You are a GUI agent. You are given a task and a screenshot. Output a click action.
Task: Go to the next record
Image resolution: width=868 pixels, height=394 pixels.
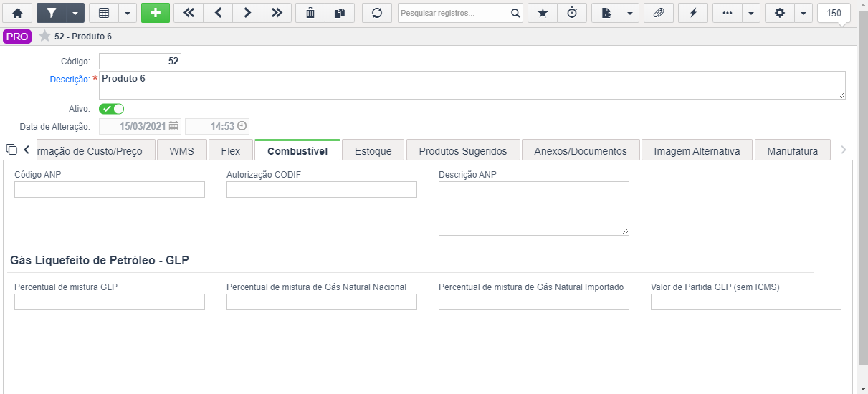point(247,13)
